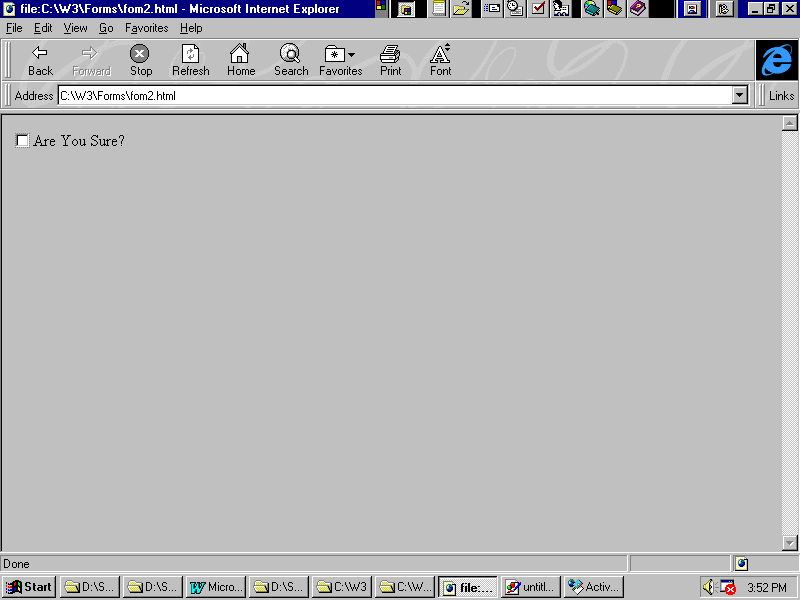Open the File menu
This screenshot has width=800, height=600.
14,28
